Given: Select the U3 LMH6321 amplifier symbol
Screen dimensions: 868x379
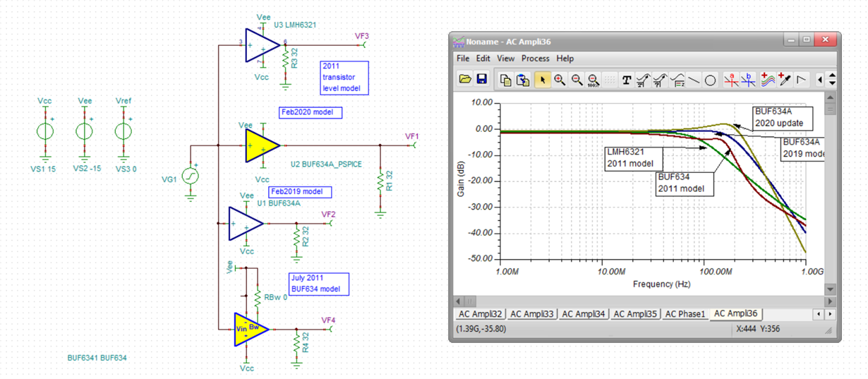Looking at the screenshot, I should [262, 44].
